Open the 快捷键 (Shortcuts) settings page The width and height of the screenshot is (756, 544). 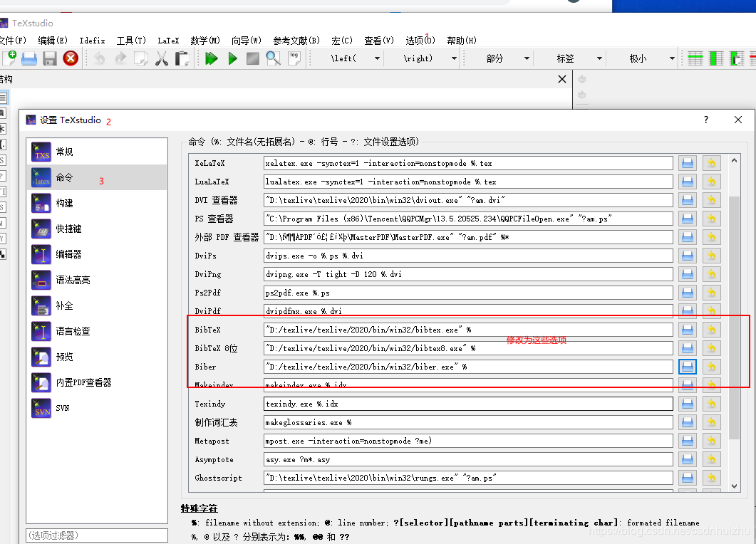pyautogui.click(x=66, y=228)
